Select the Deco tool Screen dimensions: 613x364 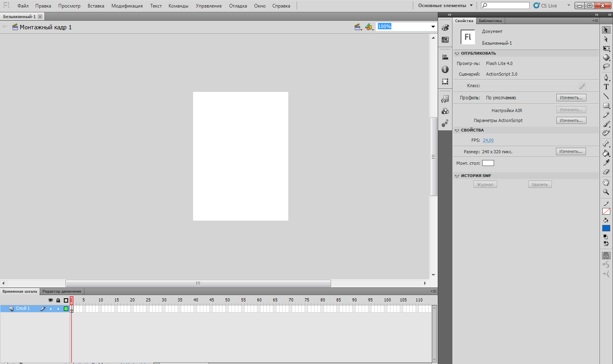point(606,133)
